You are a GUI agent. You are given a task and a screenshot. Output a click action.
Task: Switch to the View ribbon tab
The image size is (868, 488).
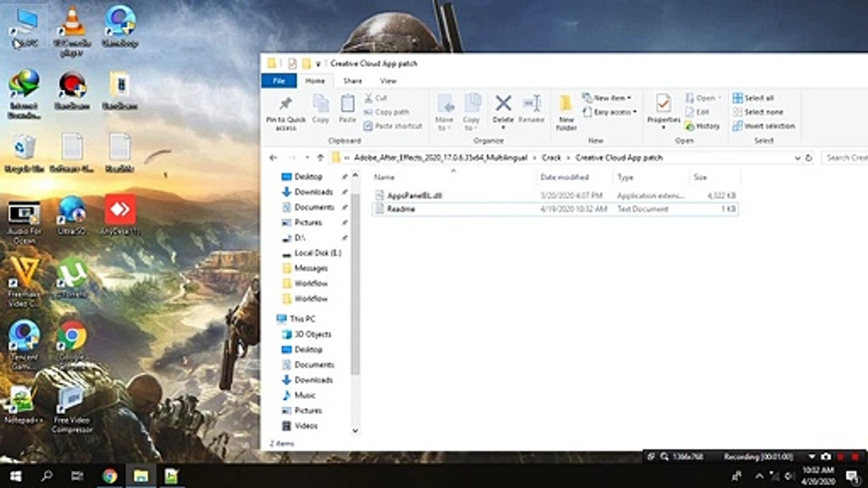[x=388, y=80]
